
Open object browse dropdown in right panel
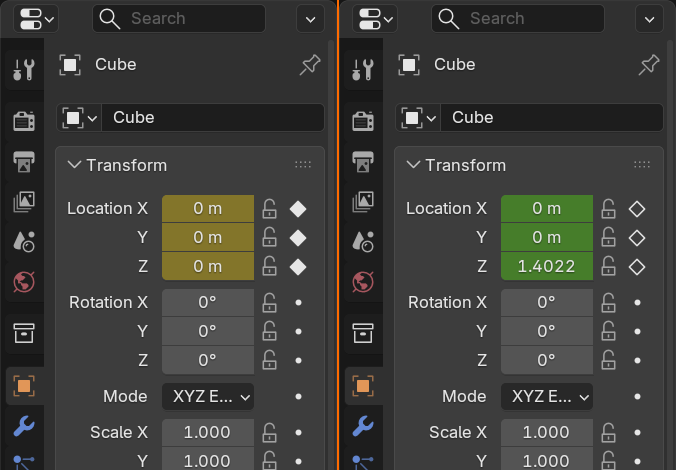(x=418, y=117)
